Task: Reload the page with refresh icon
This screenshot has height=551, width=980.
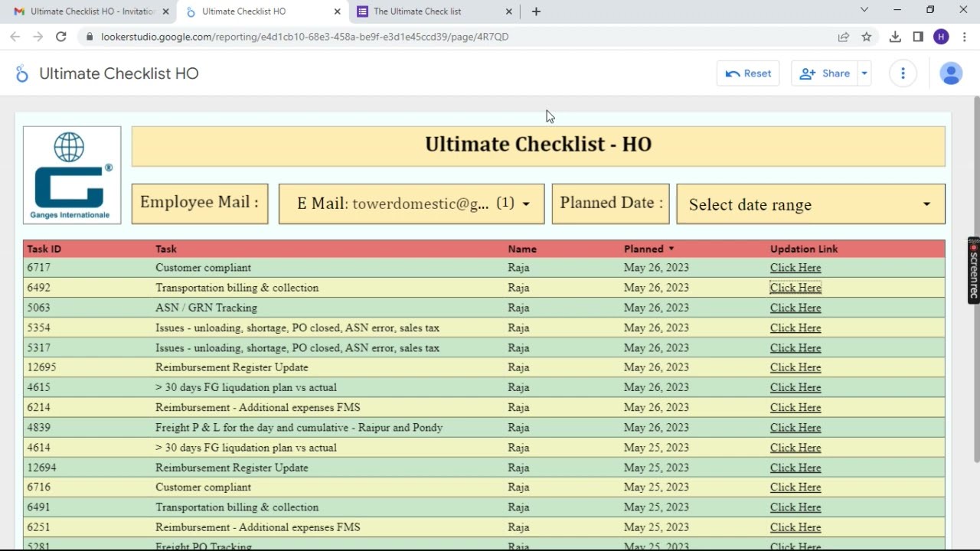Action: pos(61,37)
